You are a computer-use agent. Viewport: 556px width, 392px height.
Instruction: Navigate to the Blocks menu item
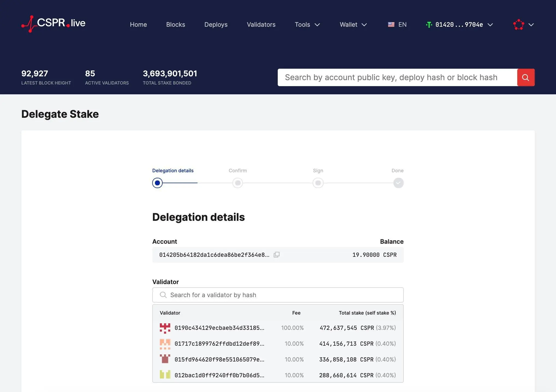point(175,25)
